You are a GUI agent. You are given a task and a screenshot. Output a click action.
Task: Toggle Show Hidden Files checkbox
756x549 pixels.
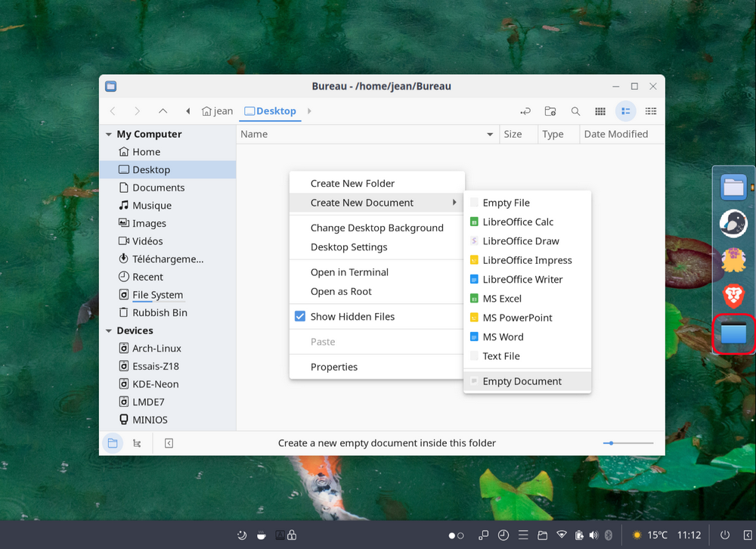tap(300, 317)
